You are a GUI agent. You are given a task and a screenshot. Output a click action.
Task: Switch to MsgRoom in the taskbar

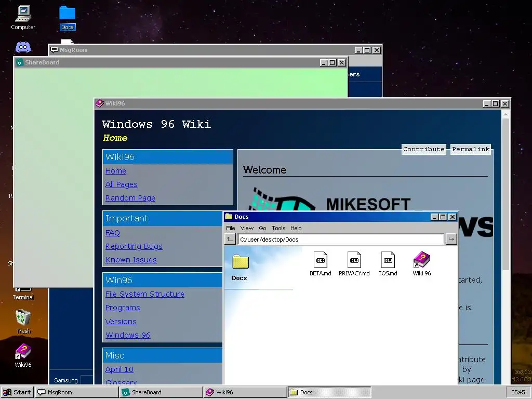(77, 392)
